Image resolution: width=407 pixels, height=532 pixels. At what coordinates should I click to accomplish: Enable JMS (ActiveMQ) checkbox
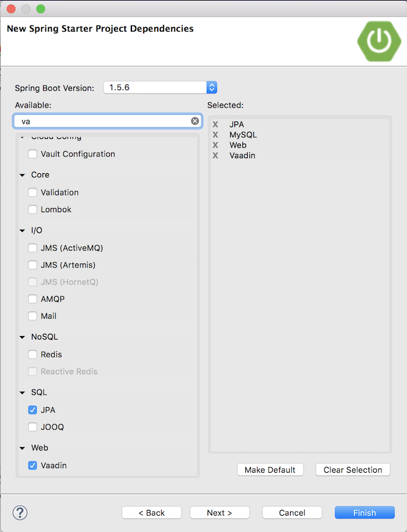[33, 248]
